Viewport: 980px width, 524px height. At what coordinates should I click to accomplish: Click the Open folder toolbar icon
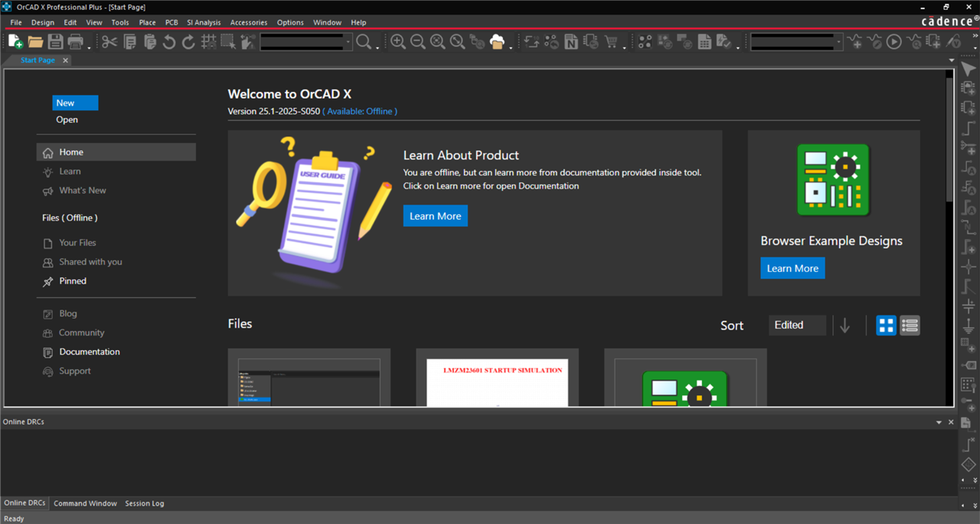point(35,41)
